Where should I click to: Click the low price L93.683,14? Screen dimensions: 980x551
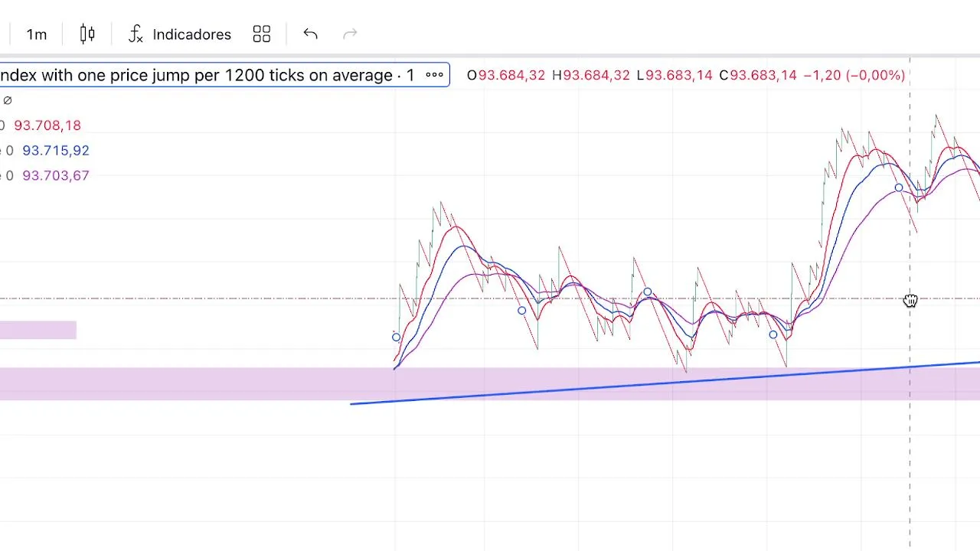click(x=675, y=75)
